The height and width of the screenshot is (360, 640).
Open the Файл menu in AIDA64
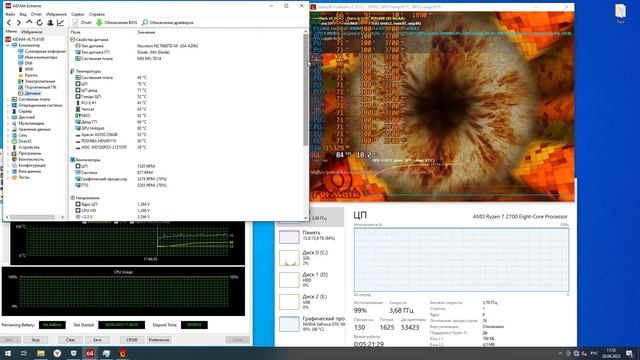click(x=10, y=14)
